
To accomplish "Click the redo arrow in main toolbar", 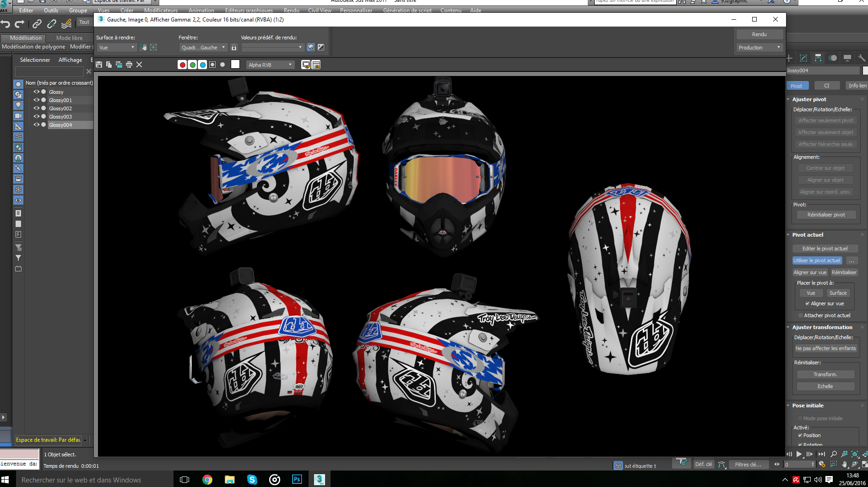I will pyautogui.click(x=19, y=23).
